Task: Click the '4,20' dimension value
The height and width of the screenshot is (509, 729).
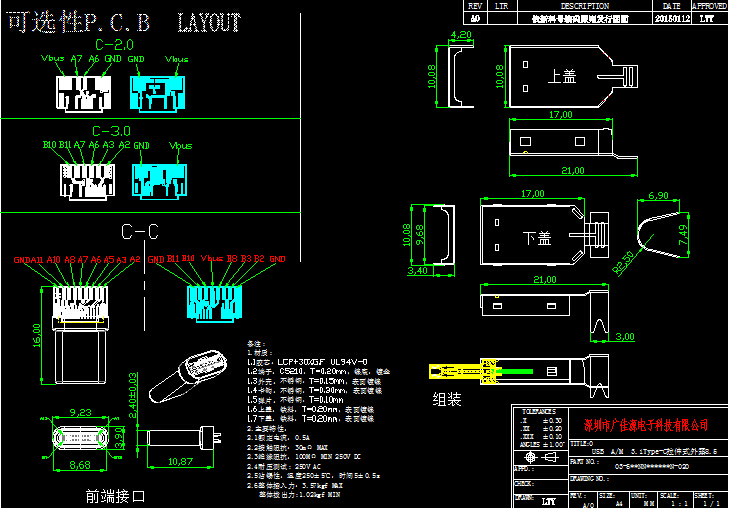Action: [461, 35]
